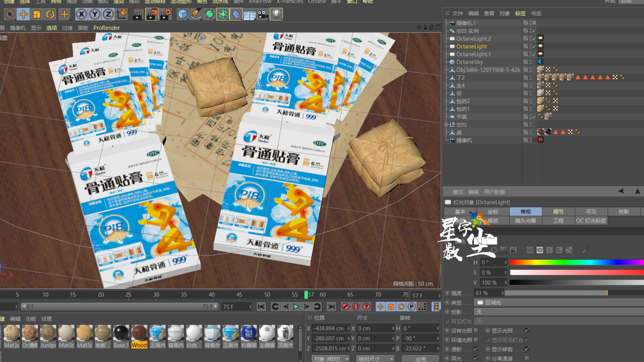The width and height of the screenshot is (644, 362).
Task: Open the 纹理 material manager menu
Action: (46, 319)
